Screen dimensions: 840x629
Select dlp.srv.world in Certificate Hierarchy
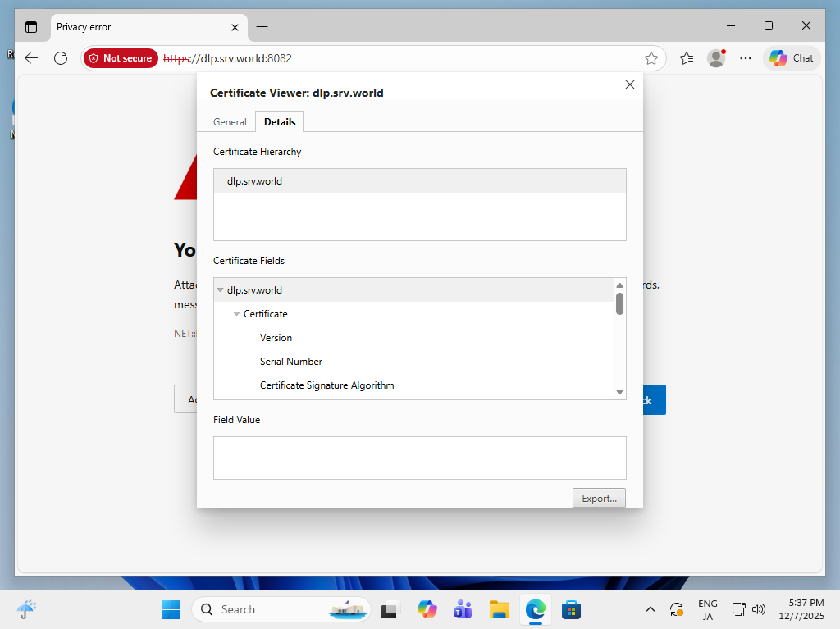coord(419,181)
